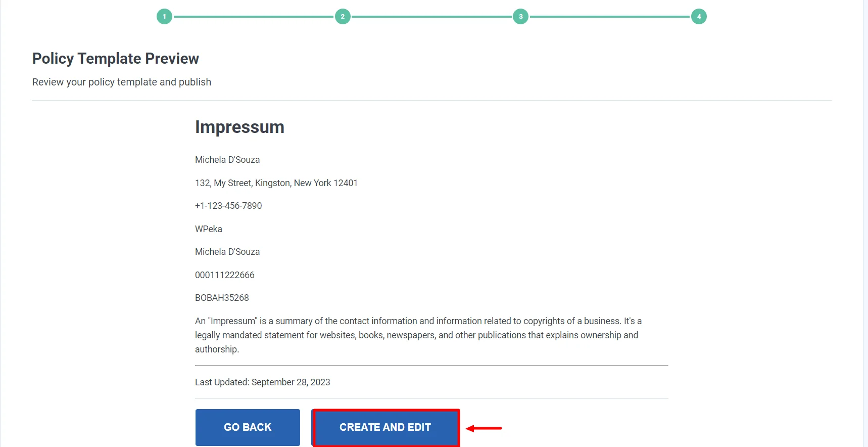Click the company name WPeka
868x447 pixels.
(x=208, y=229)
